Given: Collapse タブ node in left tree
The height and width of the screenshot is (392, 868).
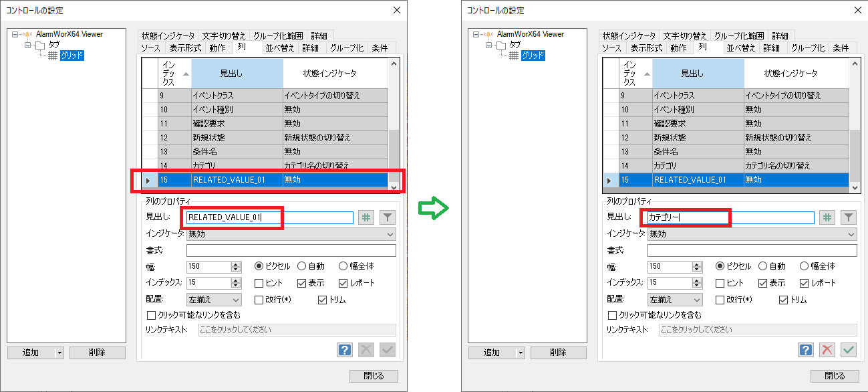Looking at the screenshot, I should 27,44.
